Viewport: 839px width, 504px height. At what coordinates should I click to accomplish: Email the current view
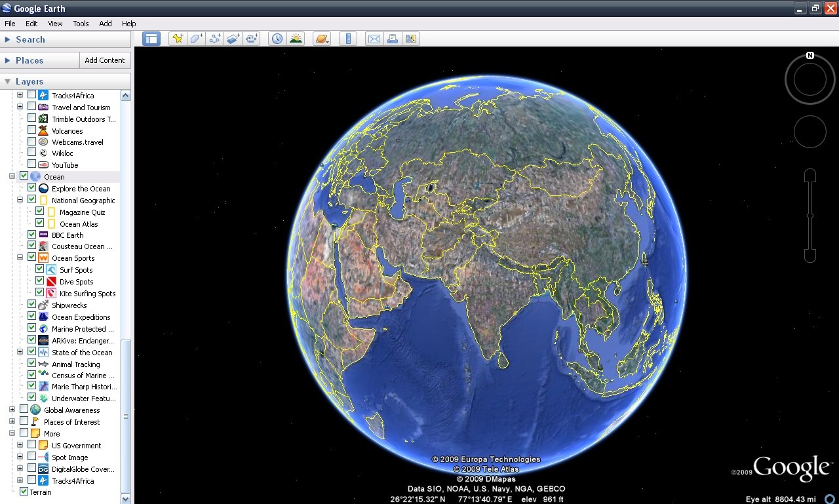374,39
